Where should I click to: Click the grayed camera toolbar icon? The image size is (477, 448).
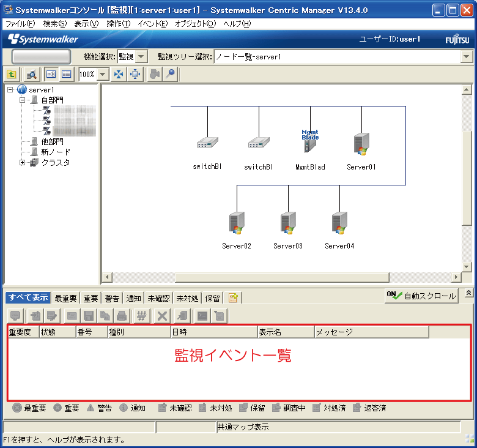point(155,74)
